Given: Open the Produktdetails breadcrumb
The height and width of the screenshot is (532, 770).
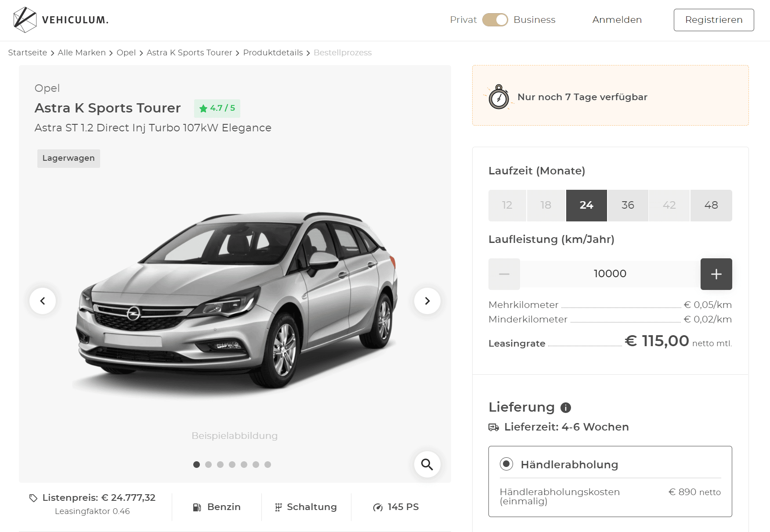Looking at the screenshot, I should (273, 53).
